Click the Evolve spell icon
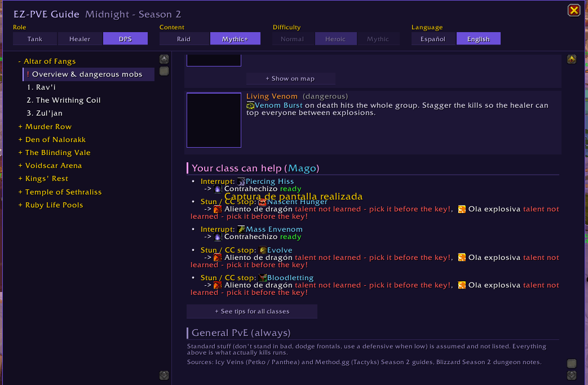The image size is (588, 385). (x=263, y=250)
